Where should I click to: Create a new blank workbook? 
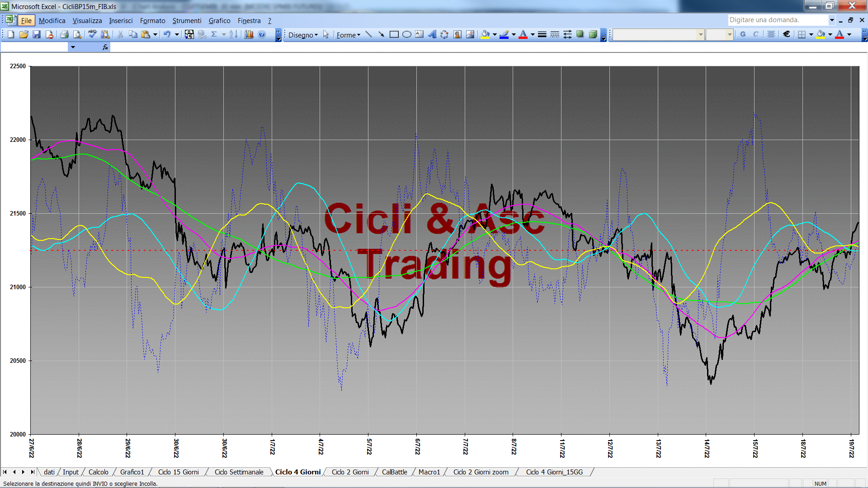pos(11,35)
